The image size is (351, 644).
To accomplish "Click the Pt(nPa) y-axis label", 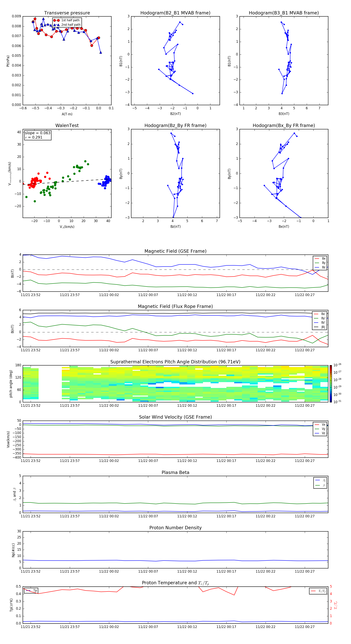I will point(8,61).
